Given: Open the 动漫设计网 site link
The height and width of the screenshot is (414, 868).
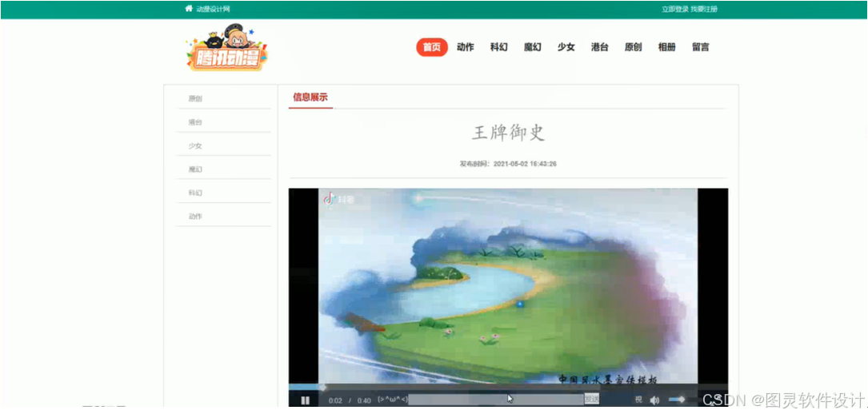Looking at the screenshot, I should coord(213,9).
